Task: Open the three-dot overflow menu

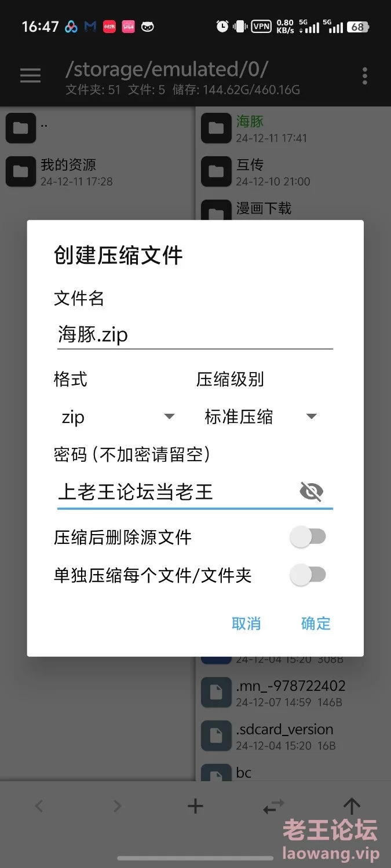Action: [364, 76]
